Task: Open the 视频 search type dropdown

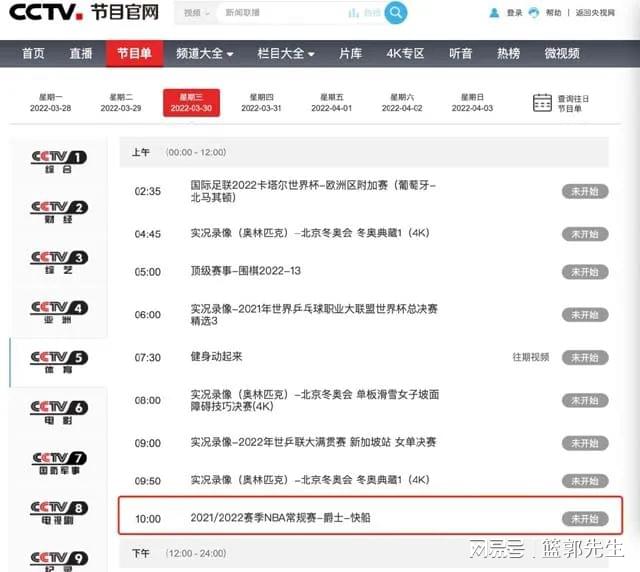Action: (196, 13)
